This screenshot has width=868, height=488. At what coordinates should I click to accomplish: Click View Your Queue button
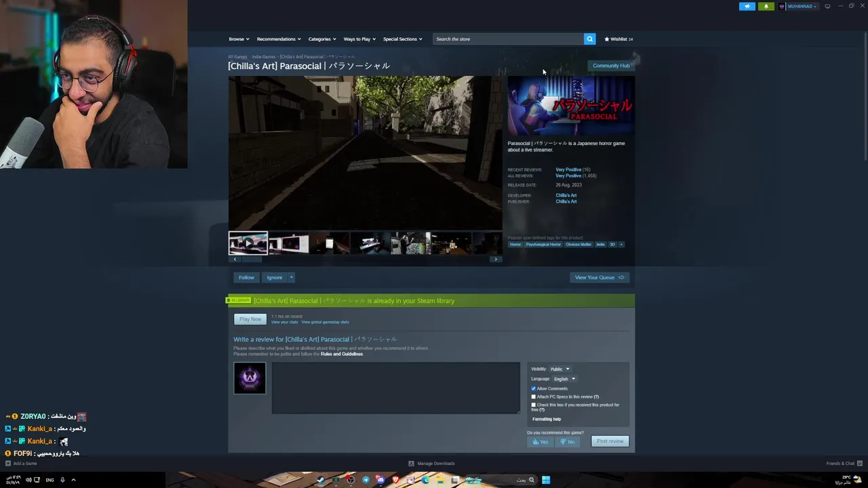(x=599, y=277)
